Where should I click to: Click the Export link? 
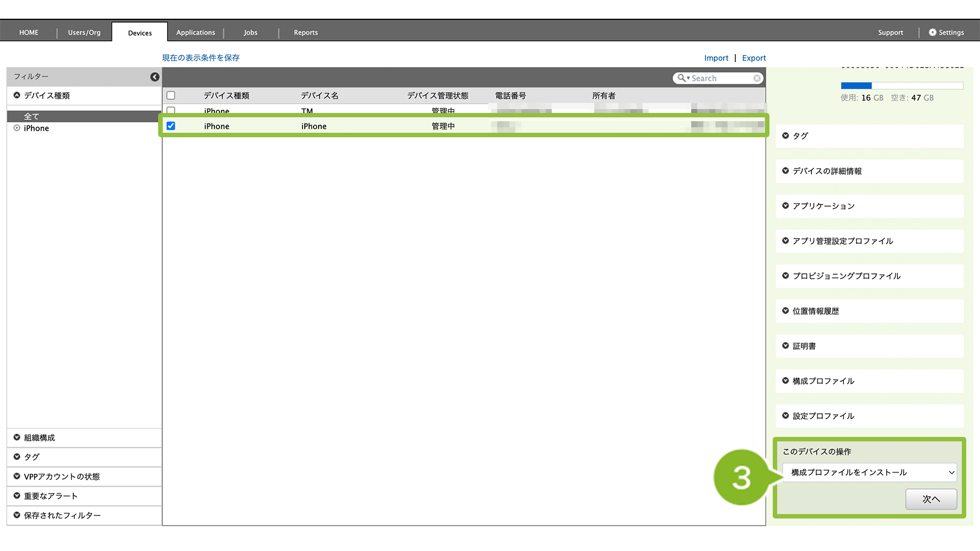(x=754, y=58)
